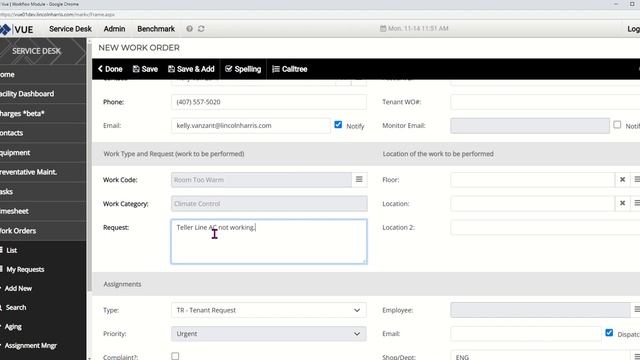Screen dimensions: 640x360
Task: Run the Spelling check
Action: [x=243, y=69]
